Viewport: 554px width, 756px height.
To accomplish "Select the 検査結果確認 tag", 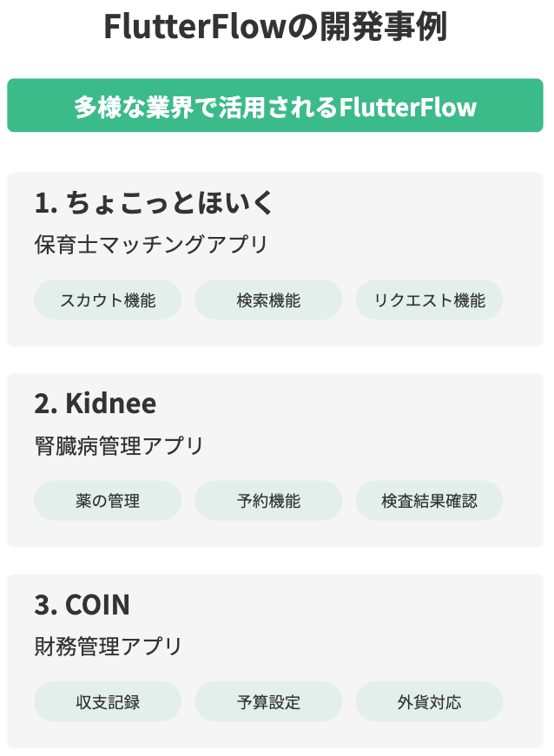I will click(x=429, y=501).
